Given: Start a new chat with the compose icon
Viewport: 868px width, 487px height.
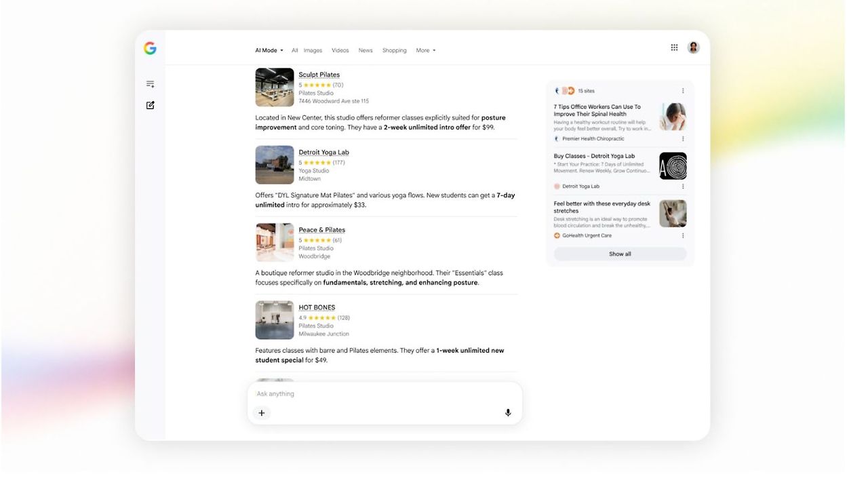Looking at the screenshot, I should [150, 105].
